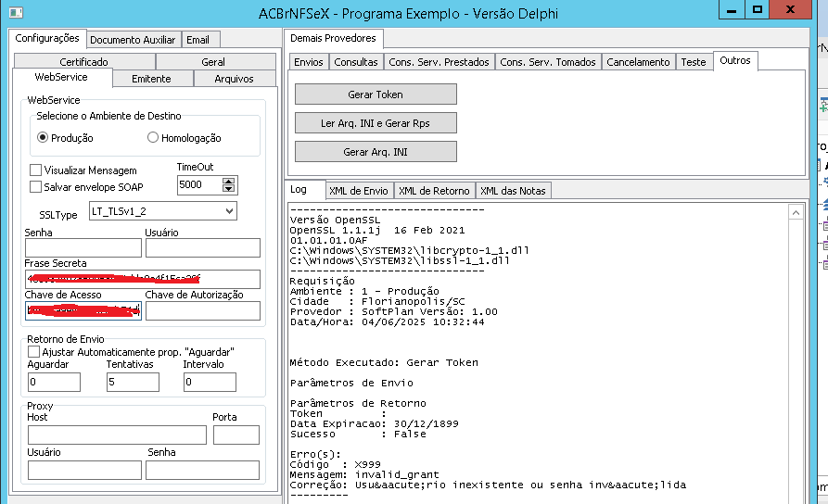Open the Arquivos tab
This screenshot has width=828, height=504.
point(234,79)
